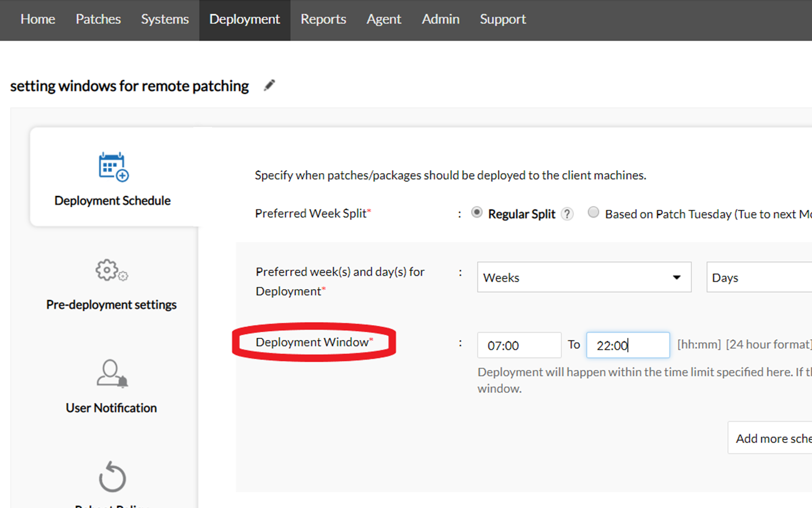Screen dimensions: 812x508
Task: Open the Regular Split help tooltip
Action: 567,213
